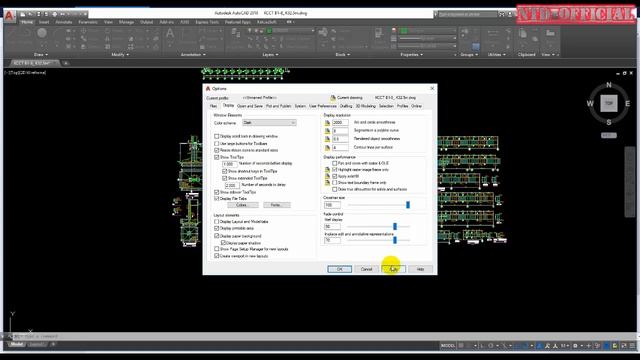Image resolution: width=640 pixels, height=360 pixels.
Task: Switch to the Drafting tab
Action: [x=346, y=106]
